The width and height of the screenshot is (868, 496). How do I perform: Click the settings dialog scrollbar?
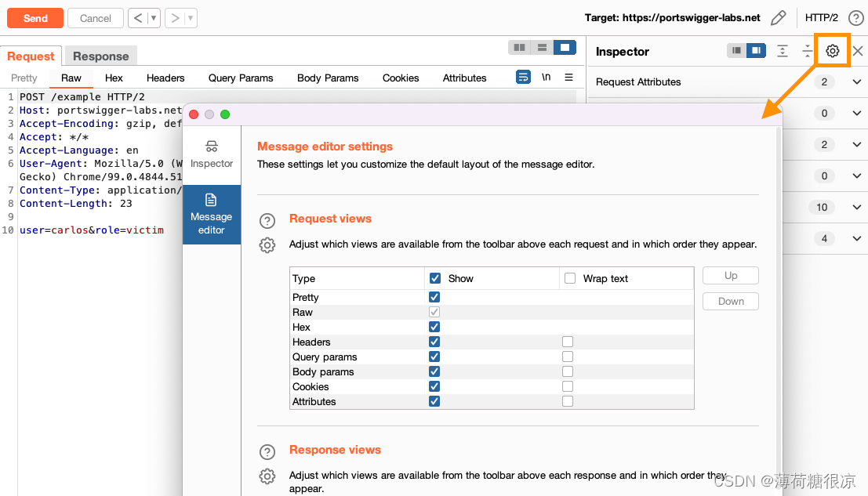pos(779,310)
